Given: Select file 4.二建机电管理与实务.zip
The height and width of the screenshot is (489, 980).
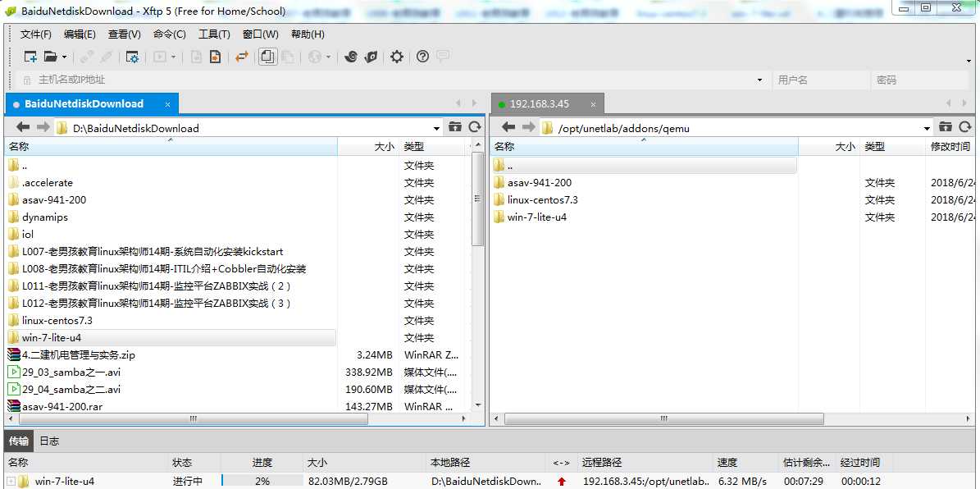Looking at the screenshot, I should [79, 355].
